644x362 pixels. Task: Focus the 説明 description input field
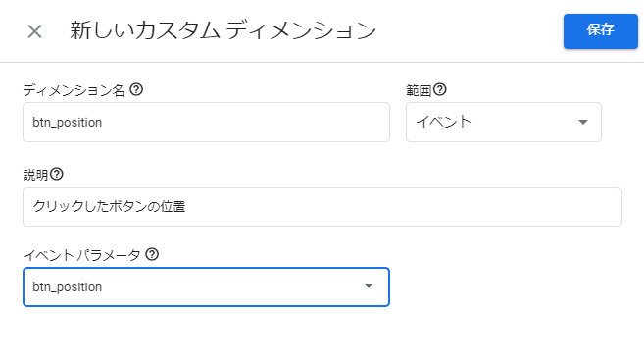pos(322,207)
